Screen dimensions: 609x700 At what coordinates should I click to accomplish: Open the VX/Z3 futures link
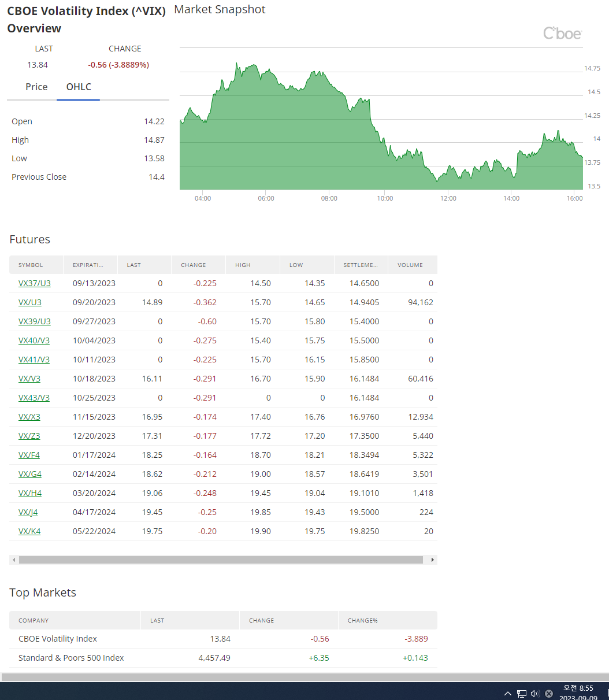29,436
